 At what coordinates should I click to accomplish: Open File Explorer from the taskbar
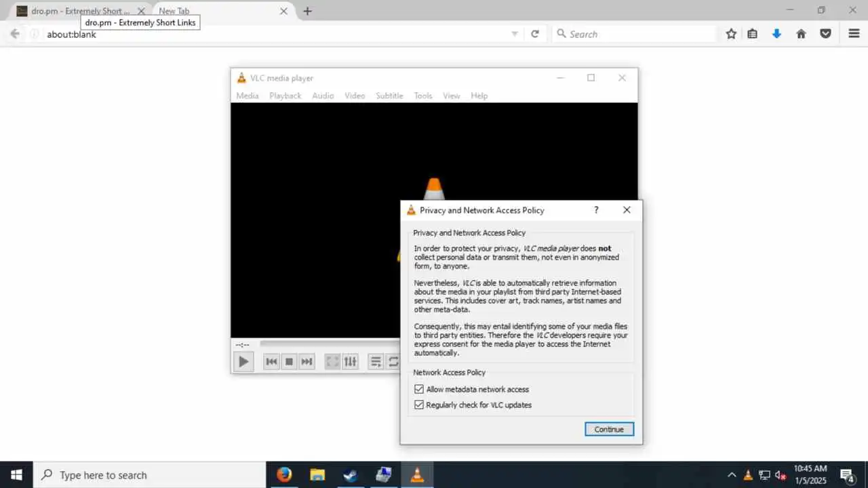click(317, 475)
